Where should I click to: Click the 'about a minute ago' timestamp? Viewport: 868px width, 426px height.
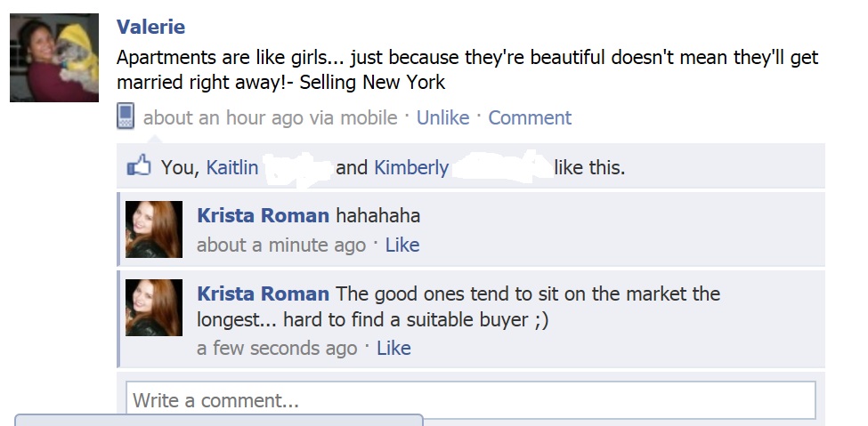coord(280,245)
